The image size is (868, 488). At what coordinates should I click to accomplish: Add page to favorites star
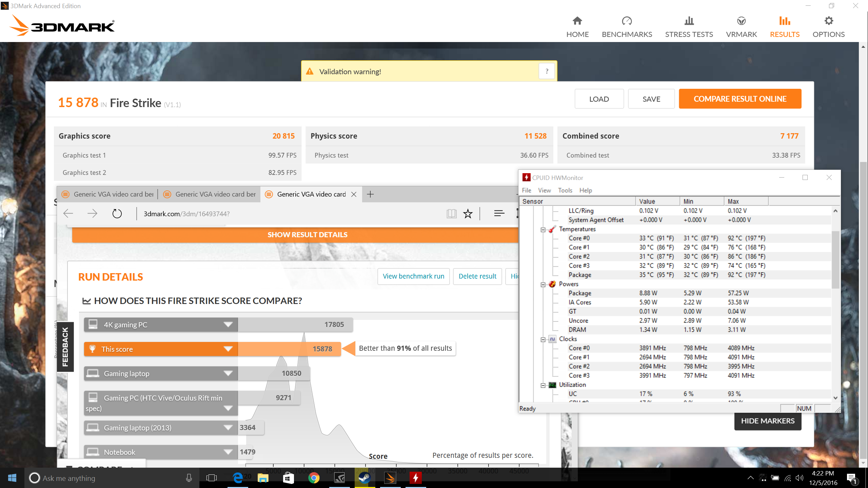[x=468, y=213]
